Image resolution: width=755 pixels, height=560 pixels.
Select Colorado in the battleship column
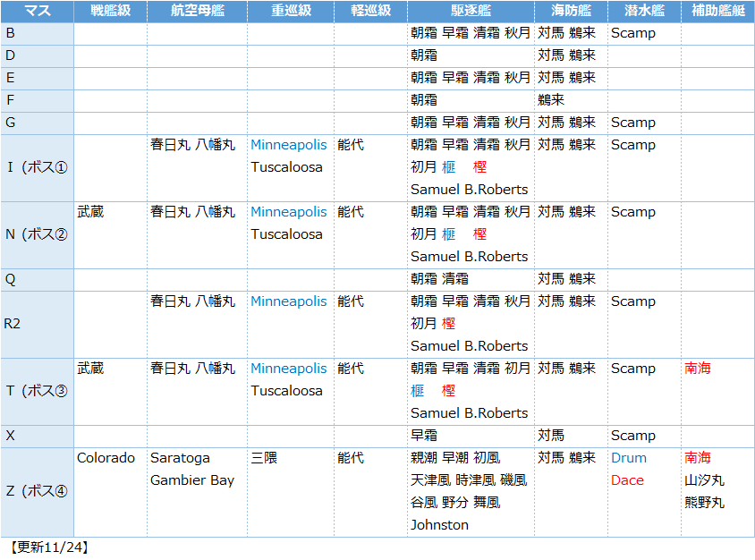(106, 458)
